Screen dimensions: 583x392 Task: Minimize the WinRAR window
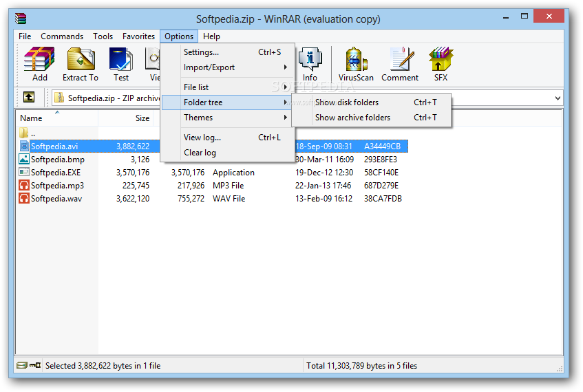tap(506, 17)
